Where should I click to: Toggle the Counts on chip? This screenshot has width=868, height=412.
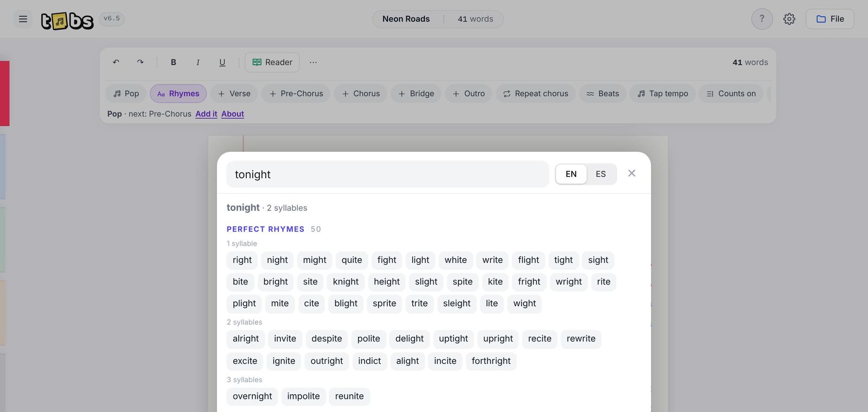coord(731,94)
